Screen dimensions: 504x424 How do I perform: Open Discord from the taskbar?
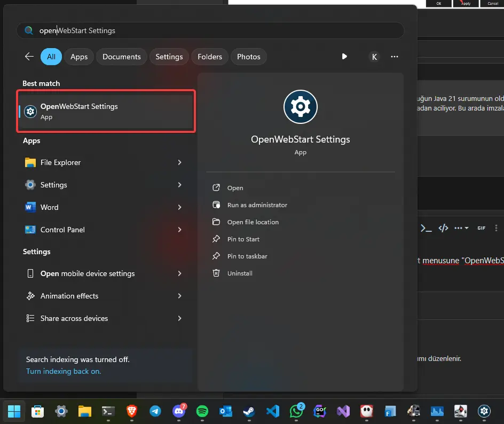click(x=179, y=411)
